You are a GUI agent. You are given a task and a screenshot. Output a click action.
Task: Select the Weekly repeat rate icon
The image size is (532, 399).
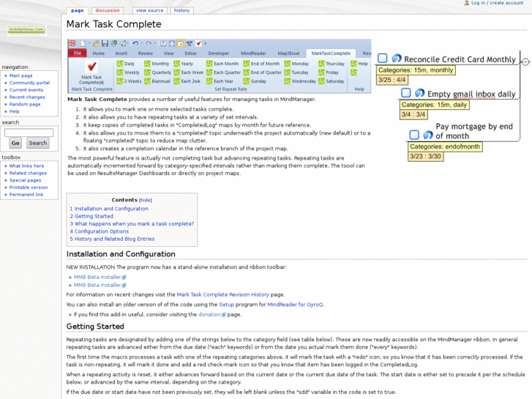(x=120, y=72)
